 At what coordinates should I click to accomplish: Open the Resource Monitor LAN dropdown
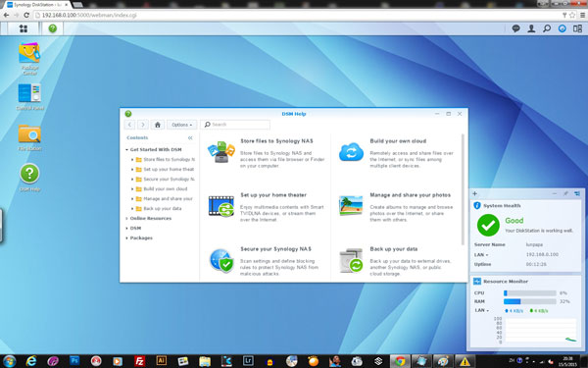pyautogui.click(x=482, y=310)
